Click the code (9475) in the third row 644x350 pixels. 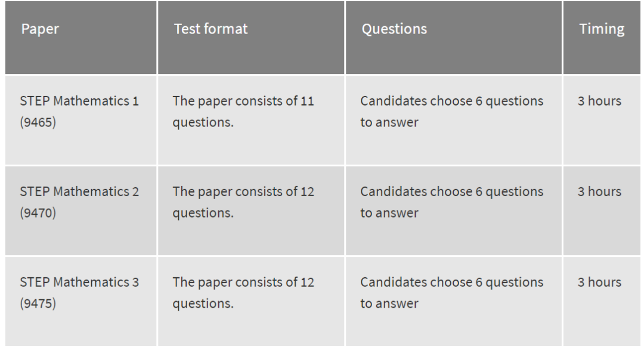tap(38, 303)
